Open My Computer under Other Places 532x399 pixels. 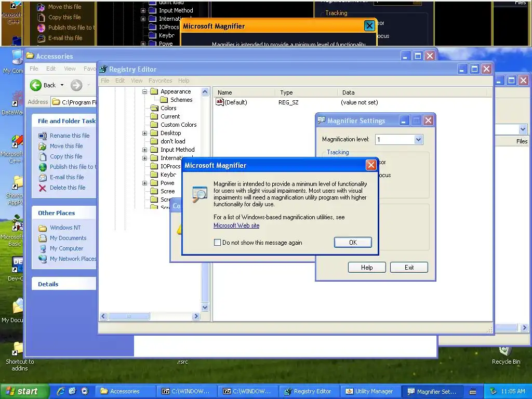pos(66,248)
